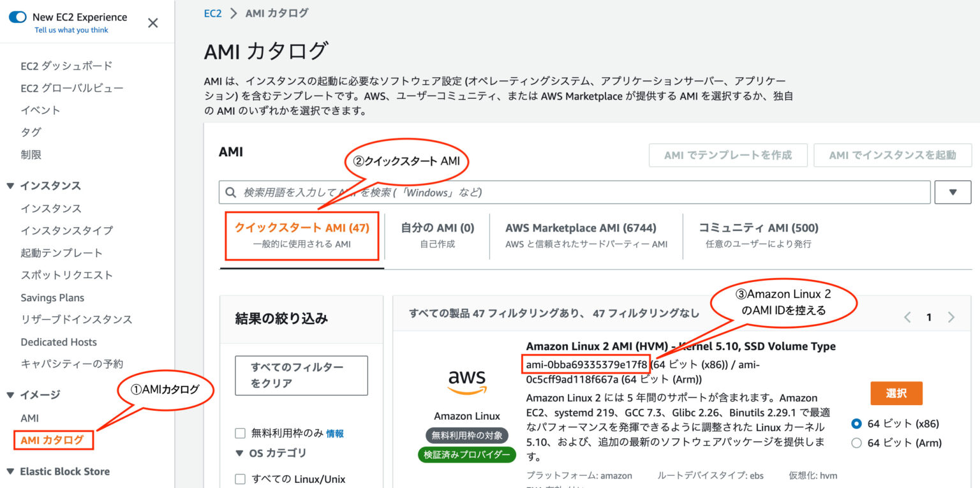Click the すべてのフィルターをクリア button
This screenshot has width=980, height=488.
(x=301, y=375)
